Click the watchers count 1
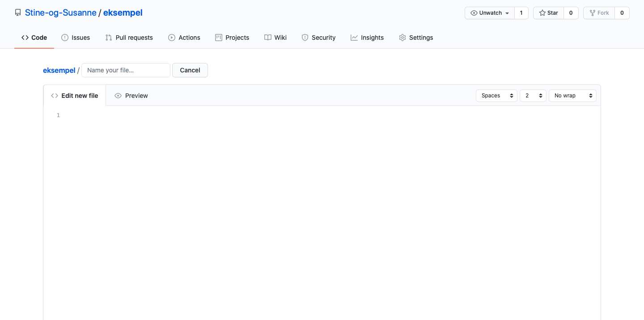Image resolution: width=644 pixels, height=320 pixels. pyautogui.click(x=521, y=13)
